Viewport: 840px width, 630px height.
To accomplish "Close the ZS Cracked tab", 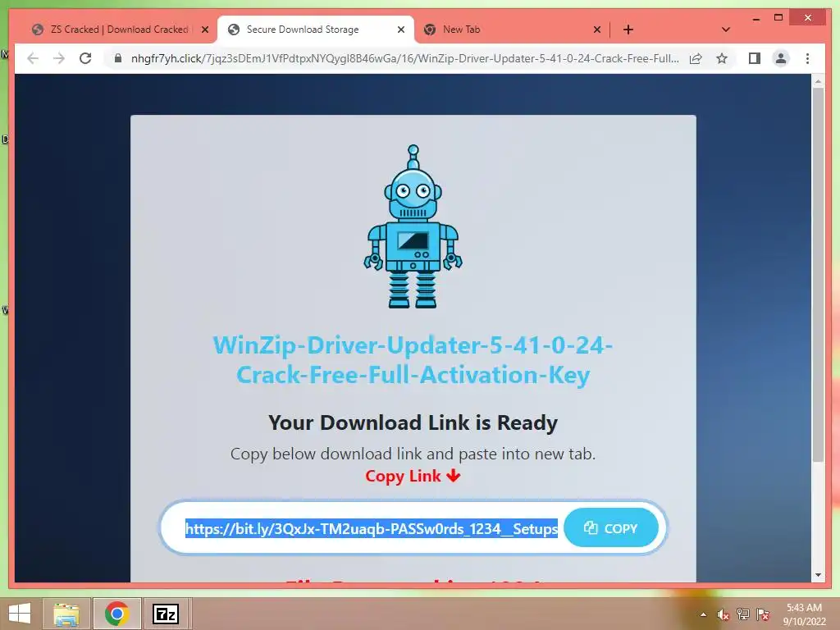I will [x=204, y=30].
